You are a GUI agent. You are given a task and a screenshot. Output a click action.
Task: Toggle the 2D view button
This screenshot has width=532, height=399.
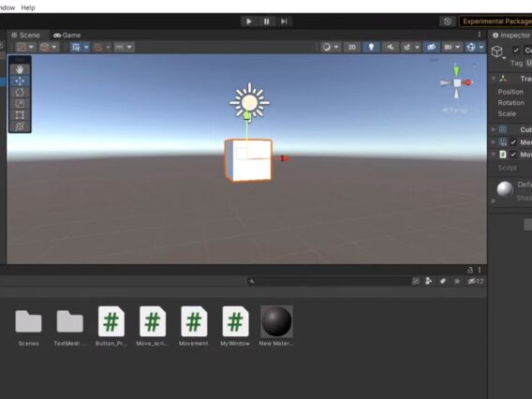(x=352, y=47)
